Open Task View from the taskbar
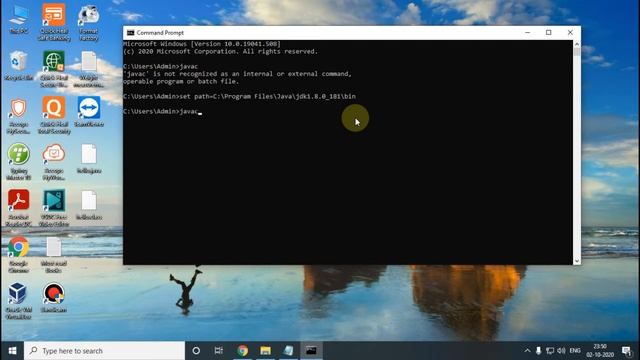 pos(219,351)
